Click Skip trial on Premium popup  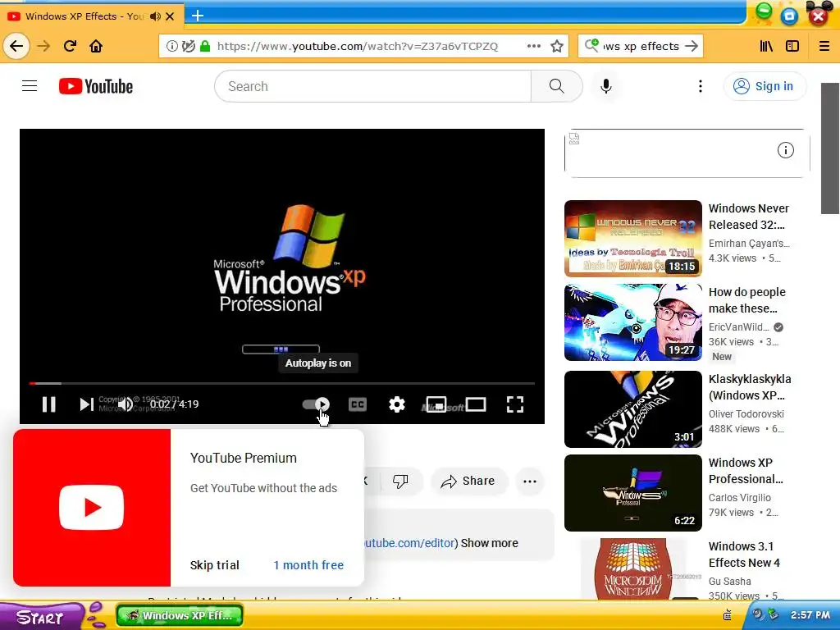pos(215,565)
